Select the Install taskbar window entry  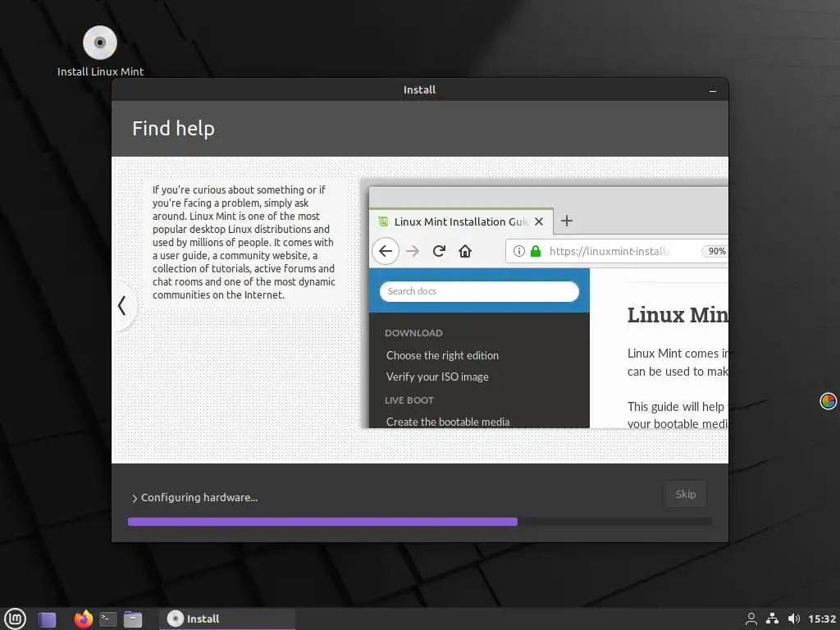[x=227, y=619]
